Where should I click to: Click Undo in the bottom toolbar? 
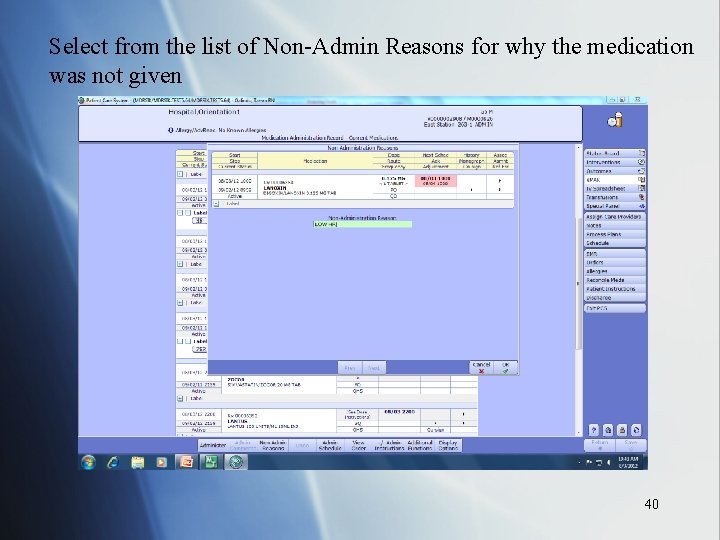pos(302,445)
